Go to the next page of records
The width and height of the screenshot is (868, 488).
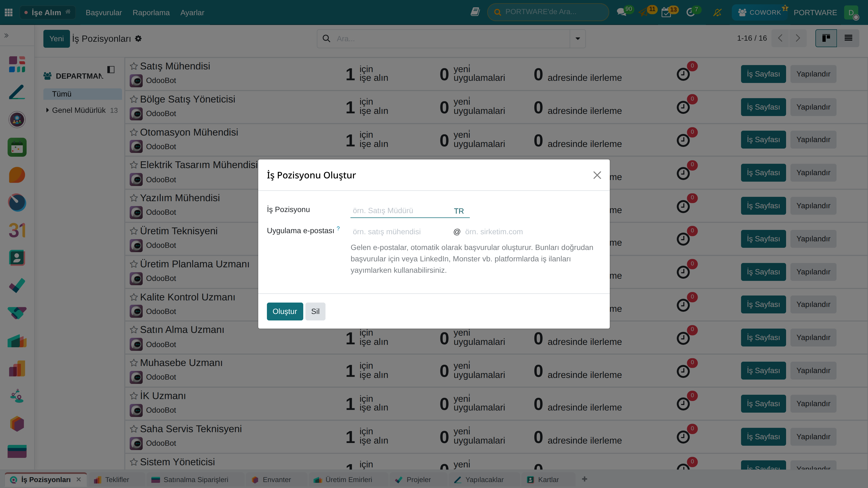(x=797, y=38)
